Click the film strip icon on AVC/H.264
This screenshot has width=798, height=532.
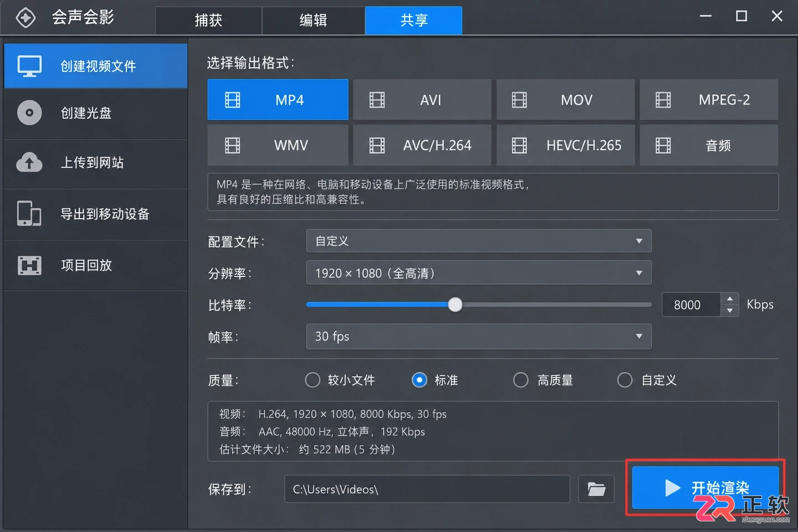coord(377,145)
